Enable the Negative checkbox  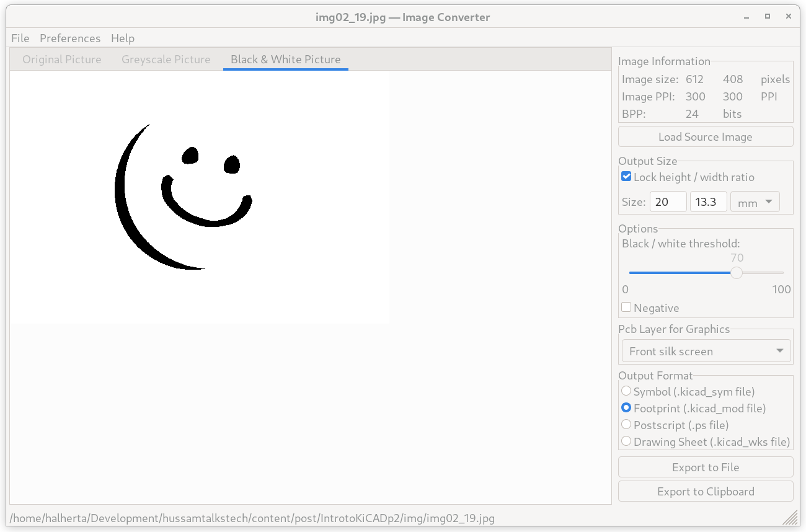coord(626,308)
